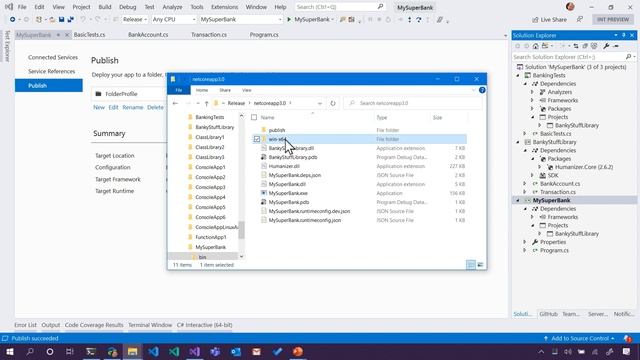The width and height of the screenshot is (640, 360).
Task: Click the Home icon in Solution Explorer
Action: click(535, 46)
